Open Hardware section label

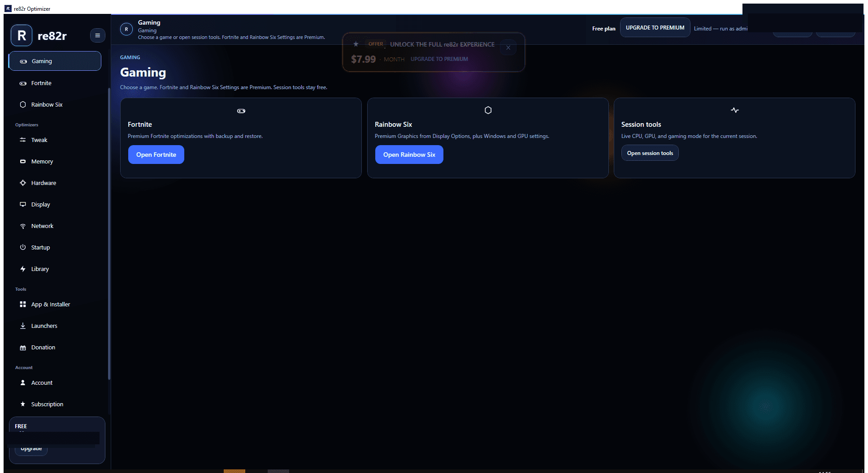pos(43,183)
